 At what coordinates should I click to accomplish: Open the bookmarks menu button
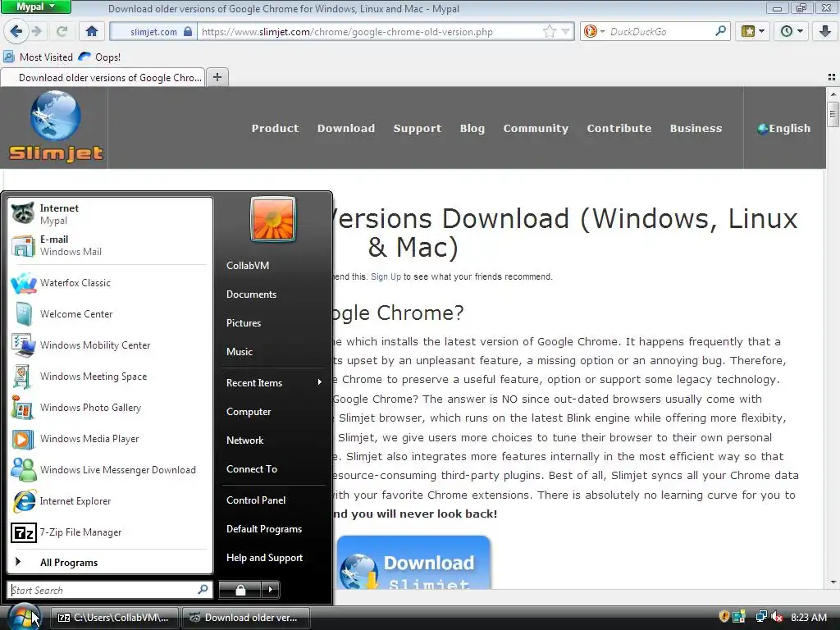(753, 32)
